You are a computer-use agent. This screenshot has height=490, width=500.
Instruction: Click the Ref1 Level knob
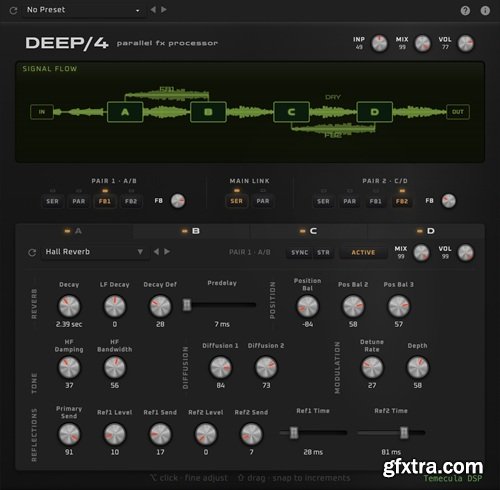[115, 434]
